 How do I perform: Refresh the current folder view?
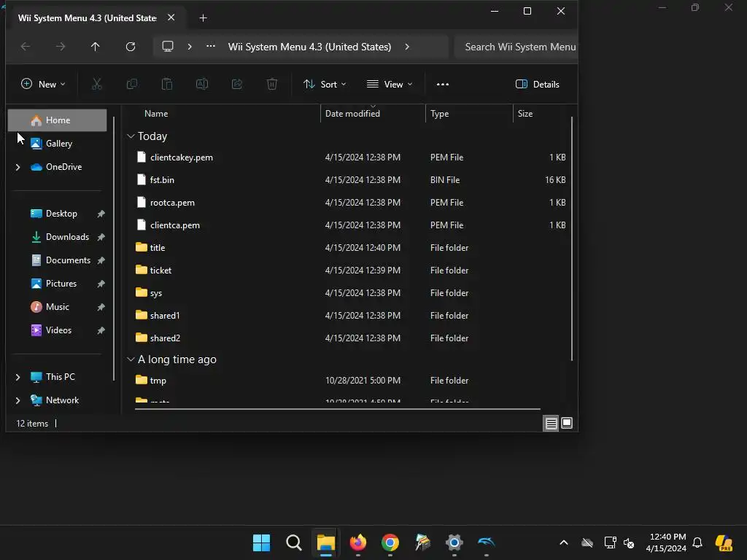click(x=131, y=46)
